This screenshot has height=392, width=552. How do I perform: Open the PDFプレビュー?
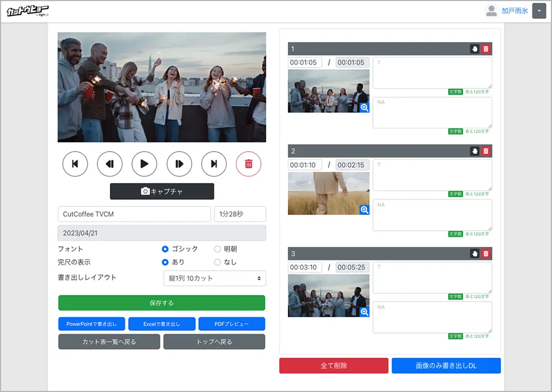(232, 324)
